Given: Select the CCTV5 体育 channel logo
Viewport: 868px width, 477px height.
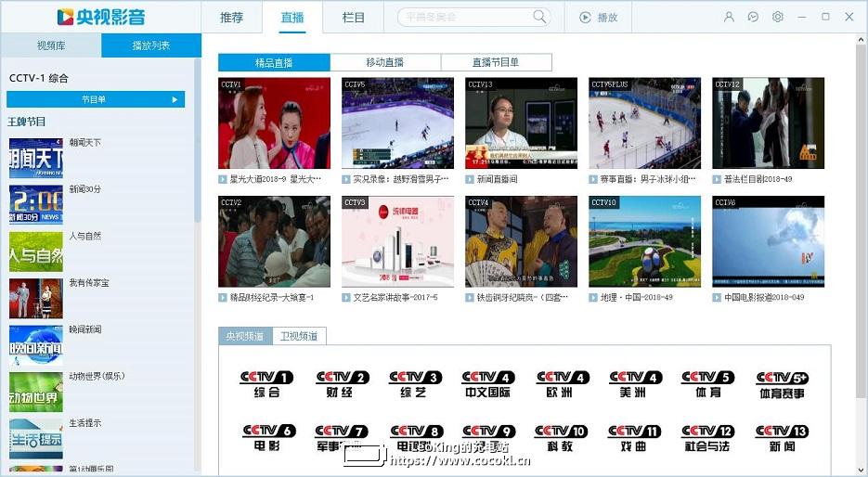Looking at the screenshot, I should [708, 384].
